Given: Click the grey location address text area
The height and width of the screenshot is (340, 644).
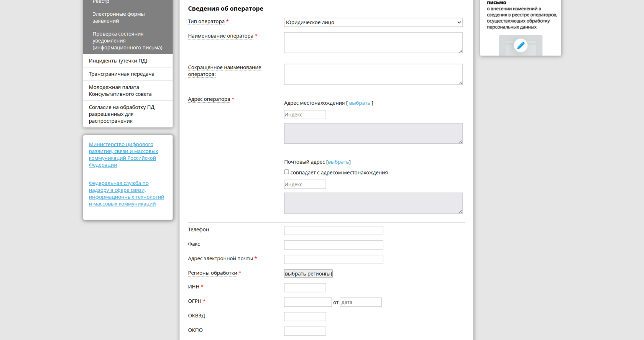Looking at the screenshot, I should pyautogui.click(x=373, y=133).
